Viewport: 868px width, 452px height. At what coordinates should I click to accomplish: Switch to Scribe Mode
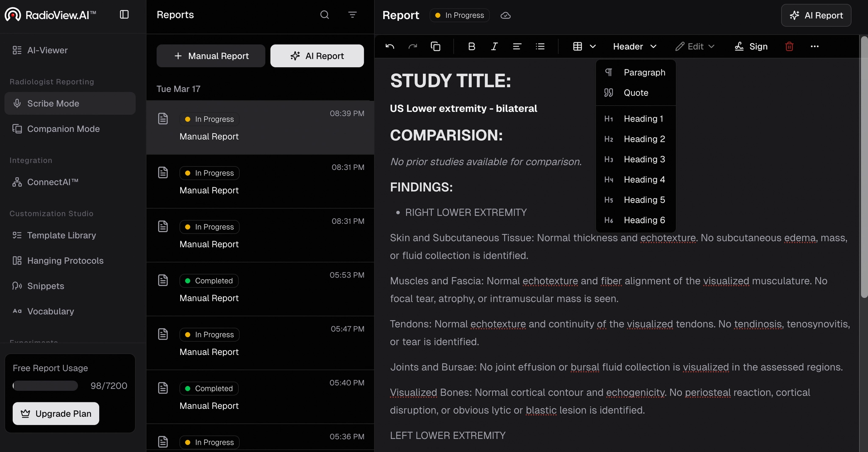pos(70,103)
